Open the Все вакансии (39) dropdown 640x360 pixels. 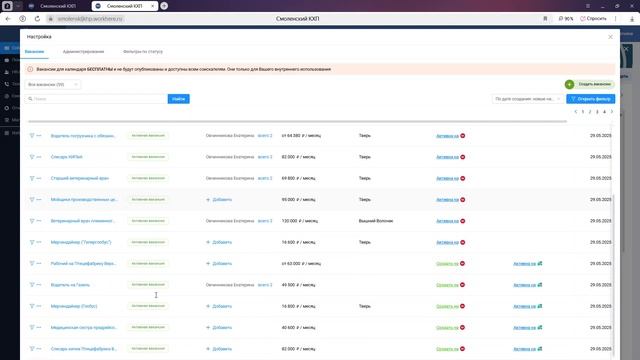(x=53, y=84)
